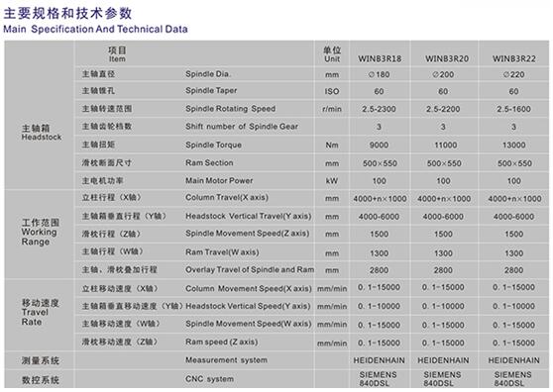Select 'Overlay Travel of Spindle and Ram' label
This screenshot has height=392, width=553.
tap(250, 270)
